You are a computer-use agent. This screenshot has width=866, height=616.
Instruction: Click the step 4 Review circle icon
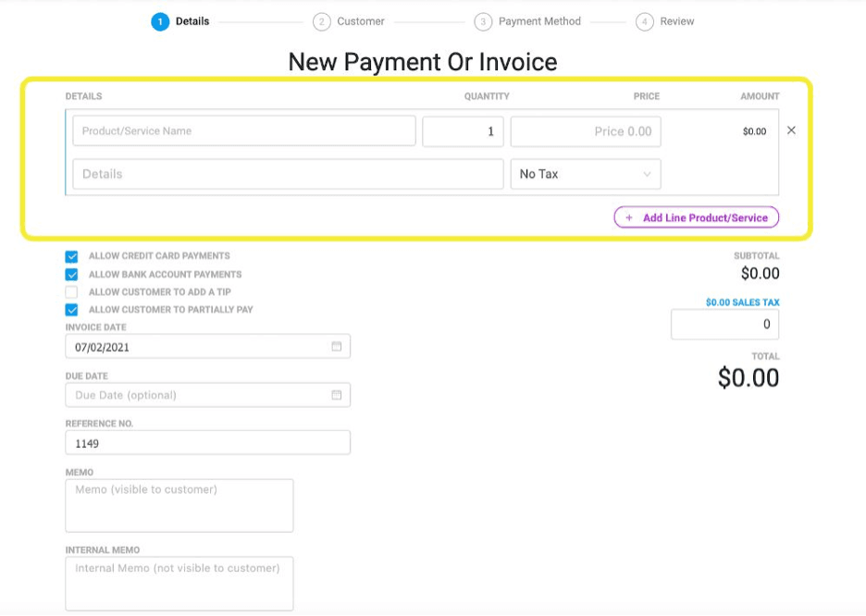(643, 21)
